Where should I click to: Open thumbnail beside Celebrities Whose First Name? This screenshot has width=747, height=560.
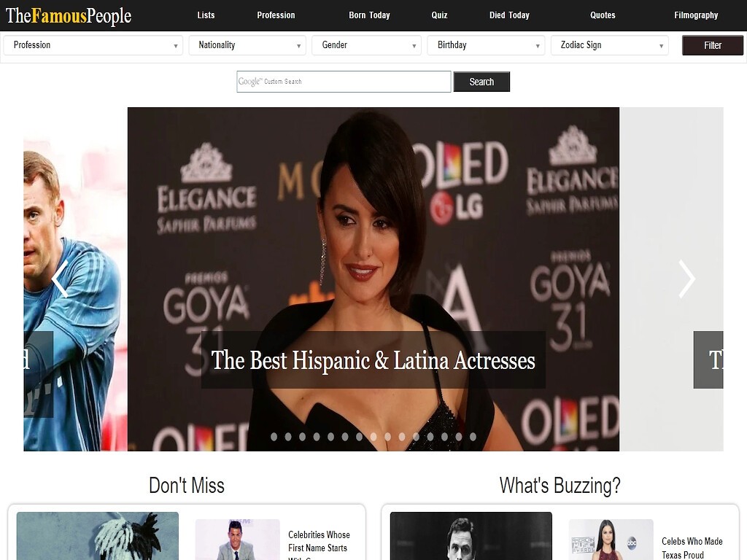click(237, 540)
